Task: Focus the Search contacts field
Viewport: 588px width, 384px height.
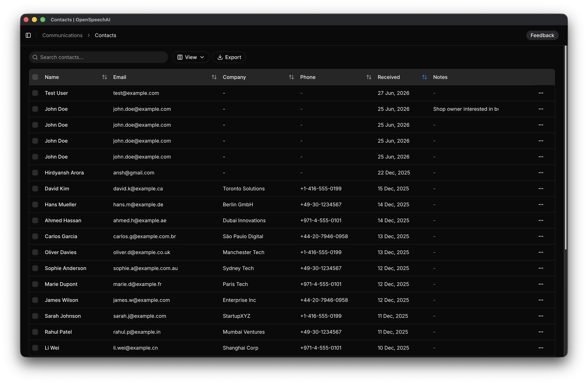Action: click(98, 57)
